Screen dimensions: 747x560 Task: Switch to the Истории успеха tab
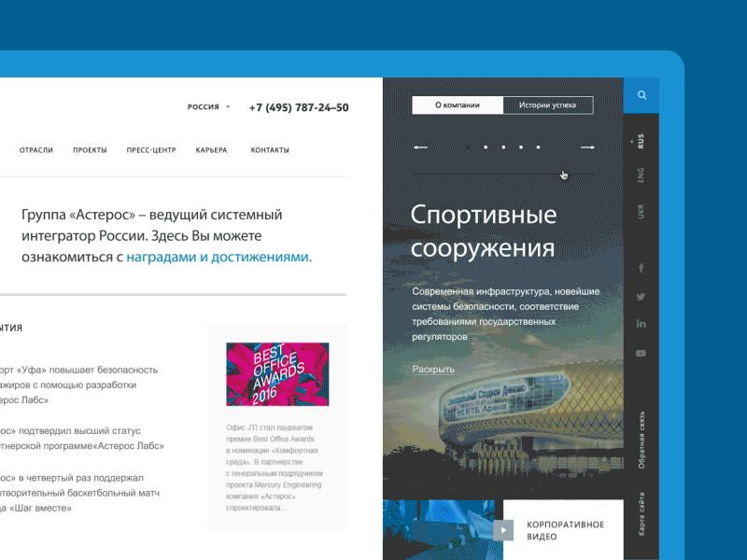pyautogui.click(x=548, y=105)
